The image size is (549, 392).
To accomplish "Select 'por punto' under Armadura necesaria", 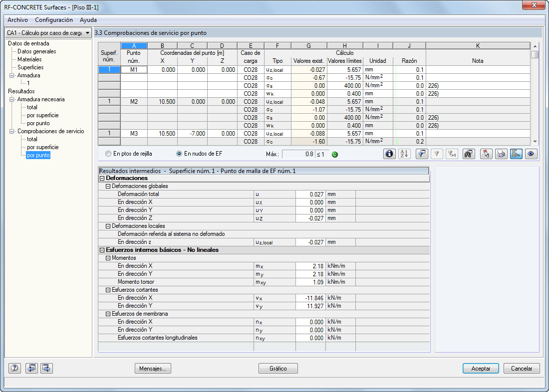I will click(38, 123).
